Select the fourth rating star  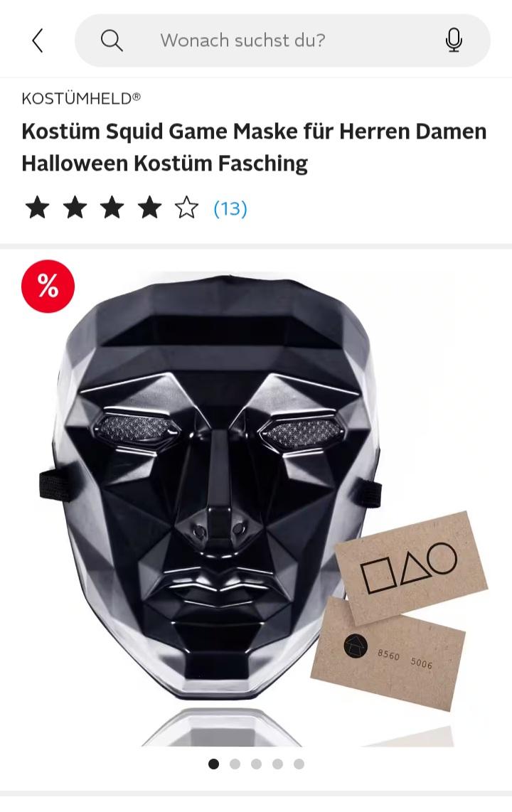coord(149,208)
